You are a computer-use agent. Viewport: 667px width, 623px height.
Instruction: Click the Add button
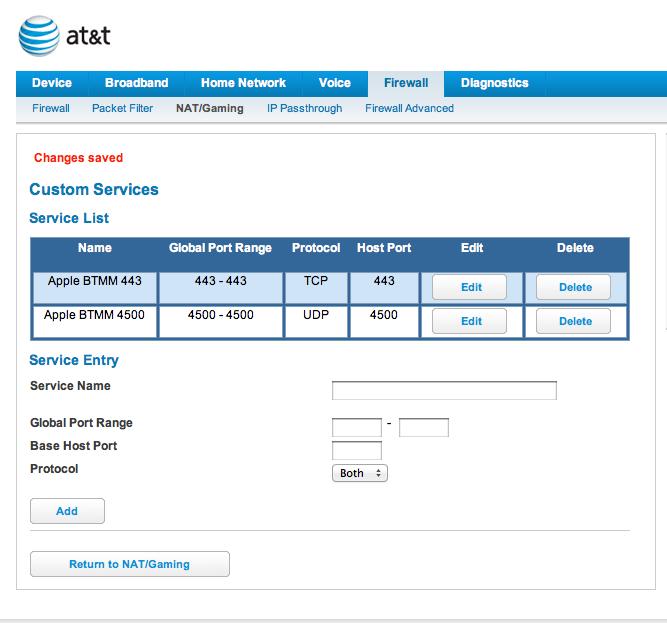pyautogui.click(x=67, y=511)
